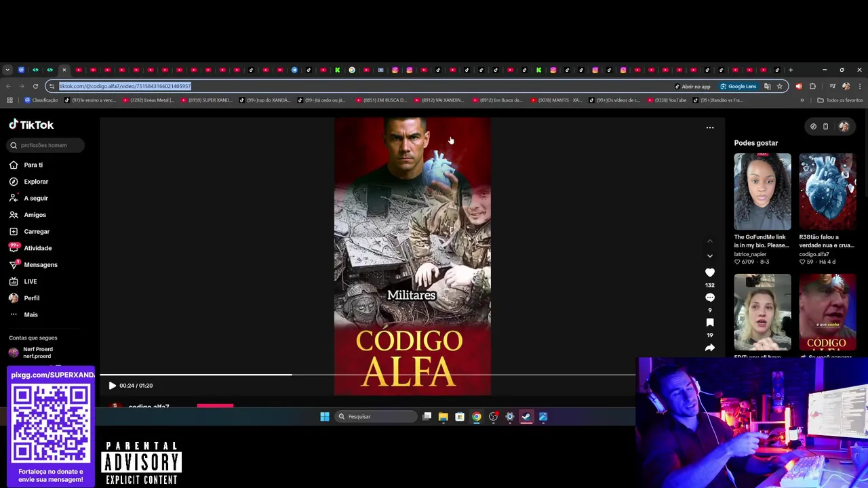Open the profile avatar menu
The height and width of the screenshot is (488, 868).
(844, 126)
